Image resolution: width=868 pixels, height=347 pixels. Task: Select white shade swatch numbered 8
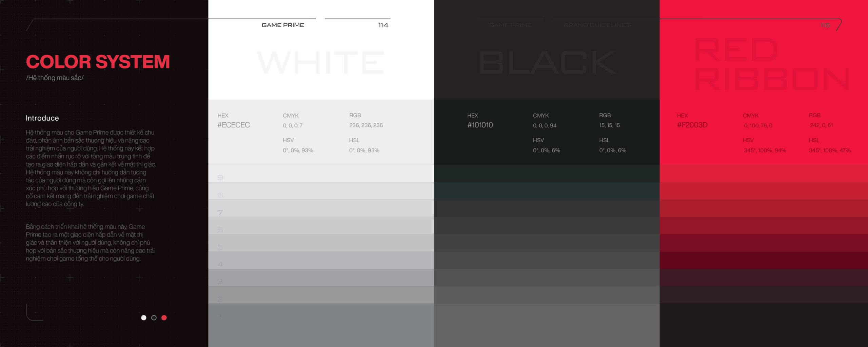point(321,191)
